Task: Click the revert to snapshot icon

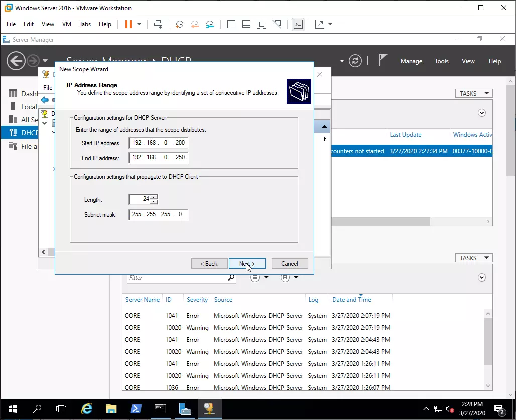Action: [x=195, y=24]
